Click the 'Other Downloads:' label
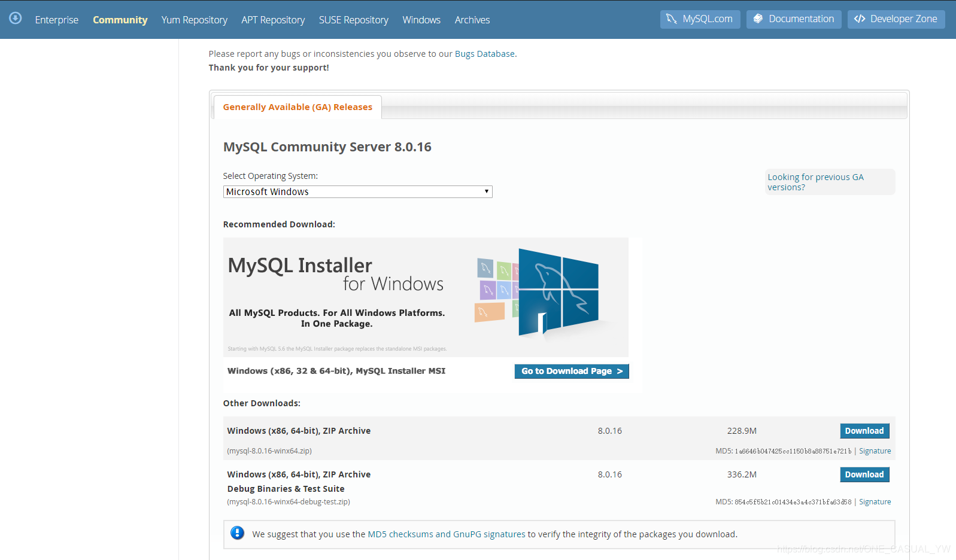Screen dimensions: 956x560 (x=262, y=403)
